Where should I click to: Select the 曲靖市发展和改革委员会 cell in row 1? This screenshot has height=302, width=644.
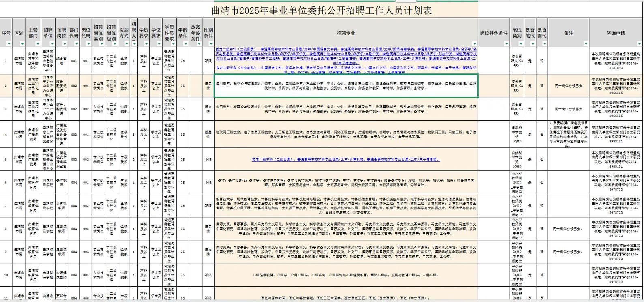[x=33, y=61]
